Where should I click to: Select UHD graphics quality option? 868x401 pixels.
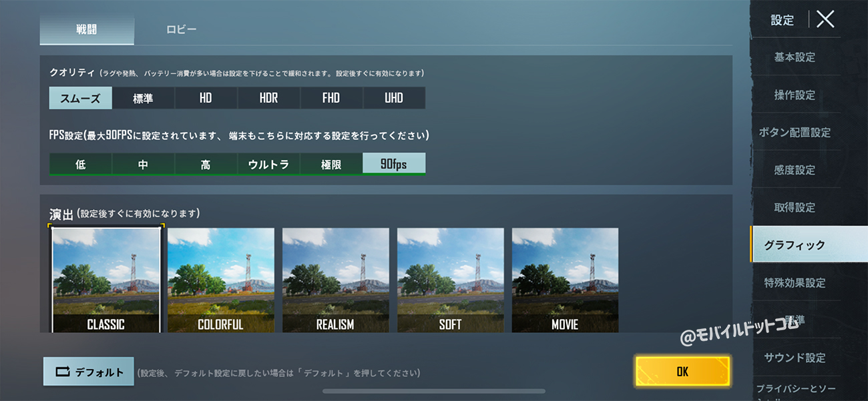[x=394, y=98]
